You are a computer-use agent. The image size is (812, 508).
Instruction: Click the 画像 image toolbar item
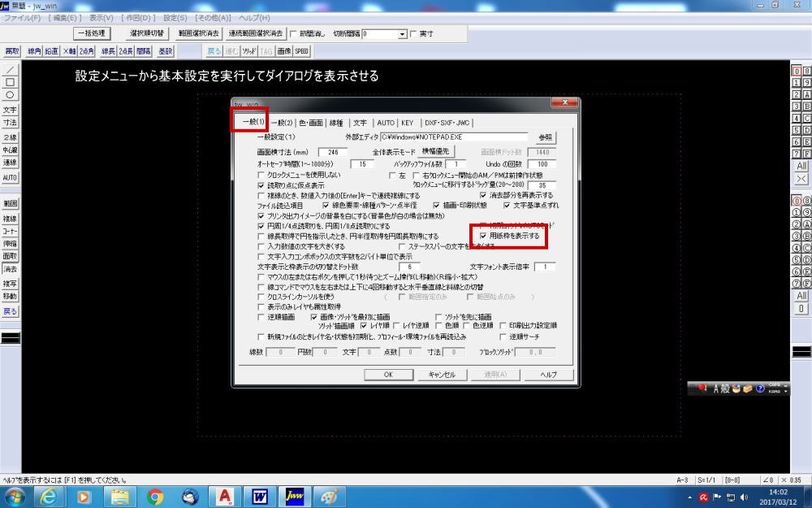(283, 50)
